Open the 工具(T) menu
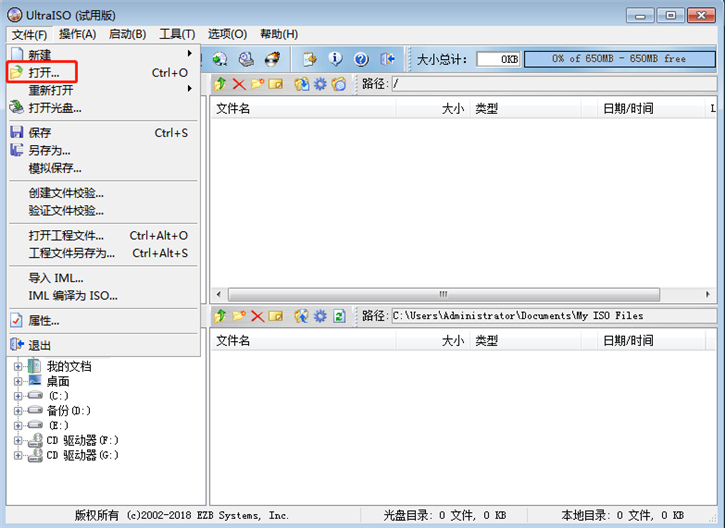This screenshot has width=725, height=528. [x=178, y=34]
